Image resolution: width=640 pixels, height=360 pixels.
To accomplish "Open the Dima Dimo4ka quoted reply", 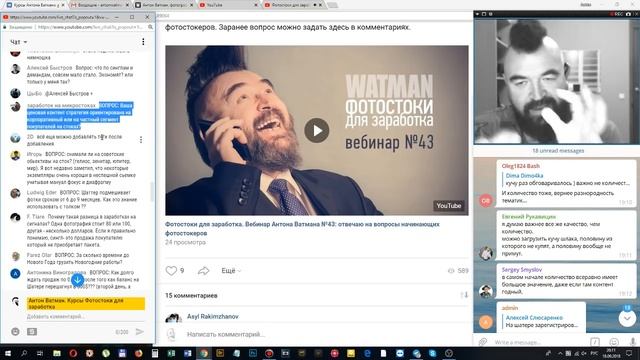I will (567, 179).
